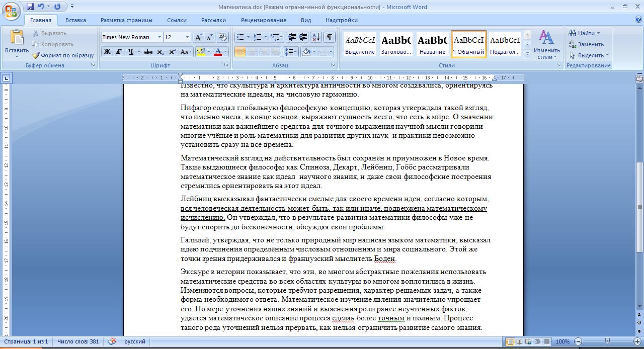This screenshot has height=349, width=644.
Task: Toggle strikethrough abc formatting
Action: (148, 52)
